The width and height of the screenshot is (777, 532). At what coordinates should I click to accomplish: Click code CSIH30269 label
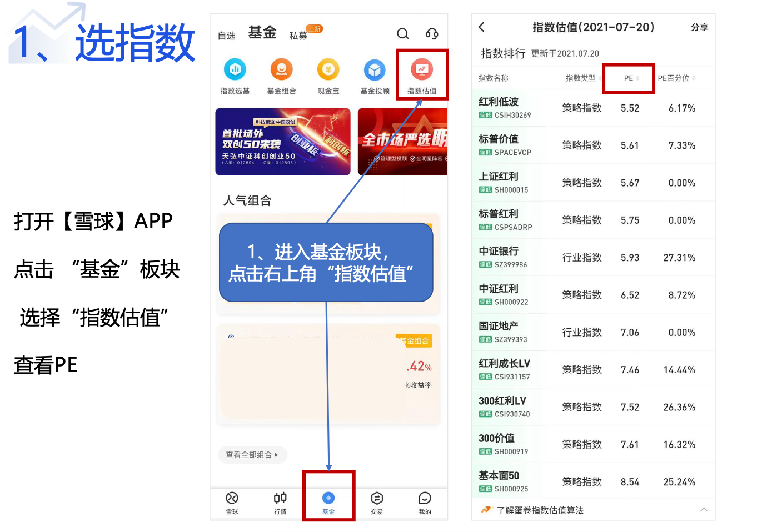point(513,116)
